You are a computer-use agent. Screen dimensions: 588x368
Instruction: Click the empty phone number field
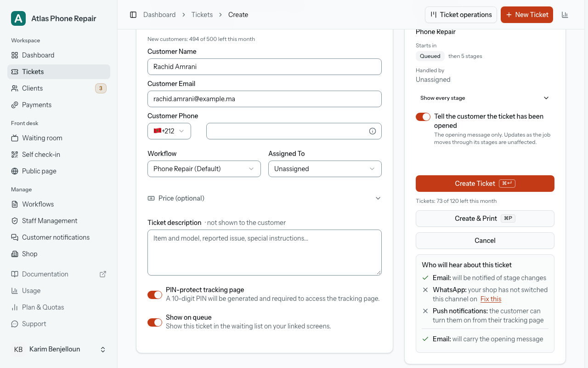pyautogui.click(x=294, y=131)
